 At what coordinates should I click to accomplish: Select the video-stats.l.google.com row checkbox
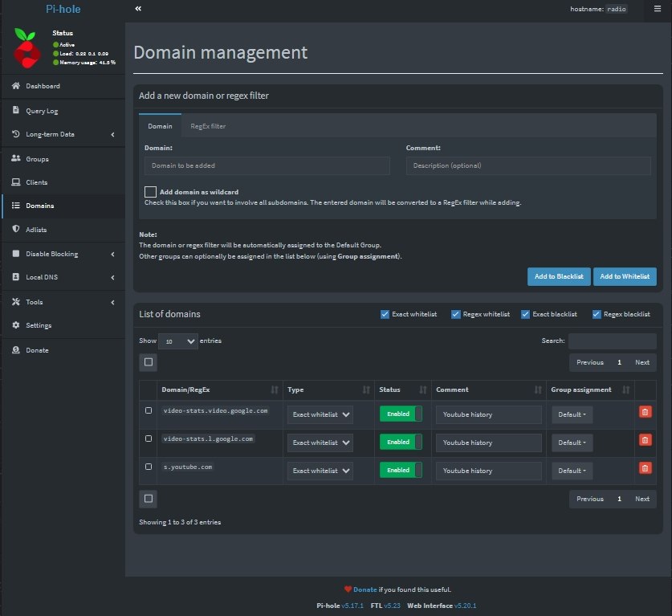(149, 439)
